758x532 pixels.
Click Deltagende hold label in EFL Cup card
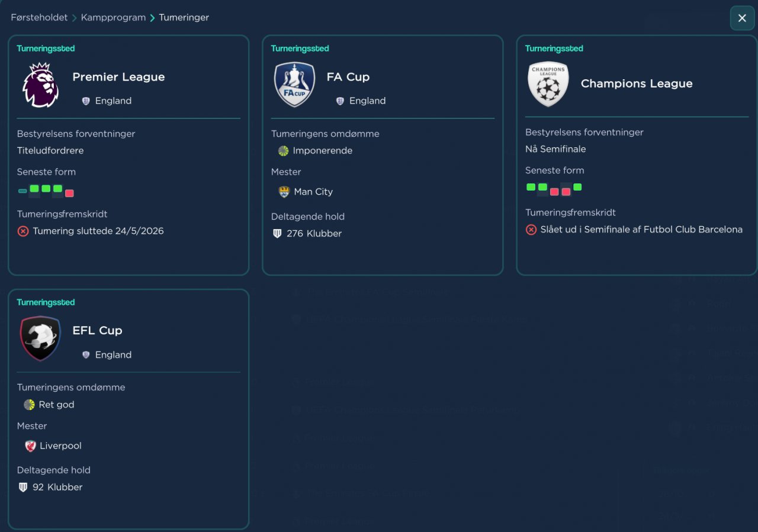(54, 470)
